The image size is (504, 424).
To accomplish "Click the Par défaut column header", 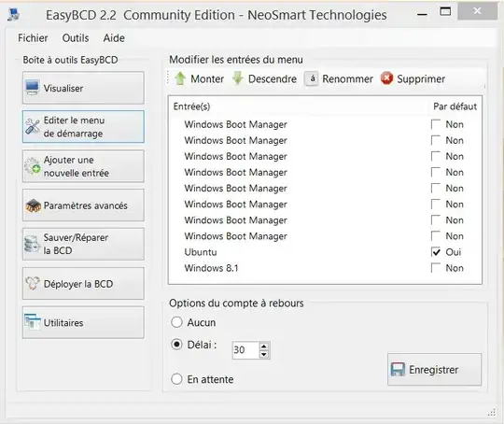I will point(455,106).
